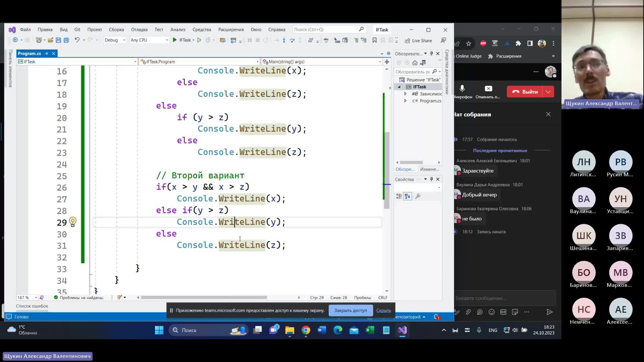The height and width of the screenshot is (362, 644).
Task: Expand the Program.cs node in Solution Explorer
Action: coord(405,101)
